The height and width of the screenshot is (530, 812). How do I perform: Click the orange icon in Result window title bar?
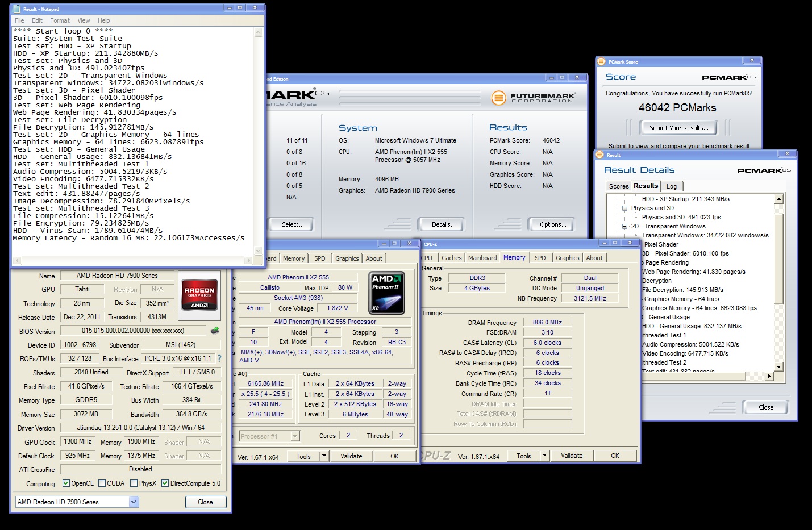600,155
